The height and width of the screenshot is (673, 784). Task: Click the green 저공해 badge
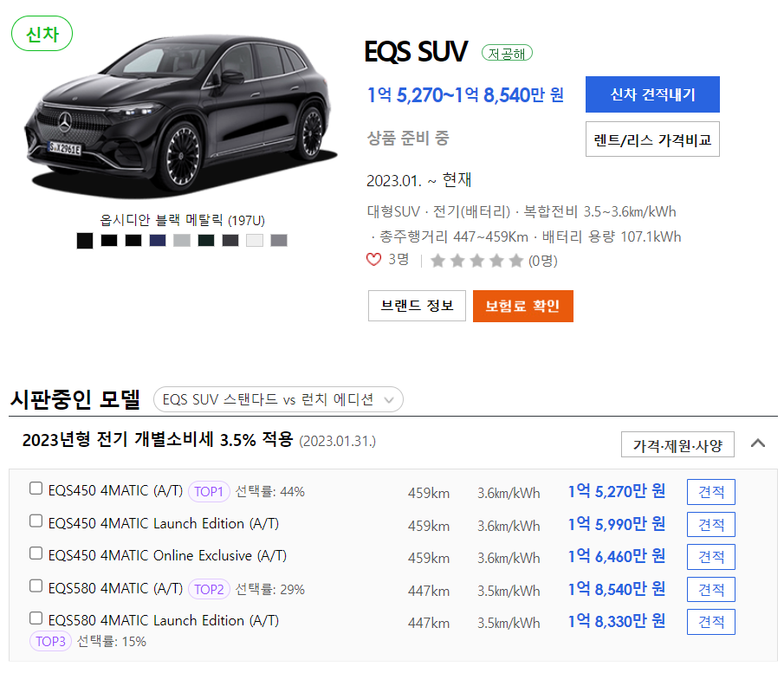[x=507, y=53]
